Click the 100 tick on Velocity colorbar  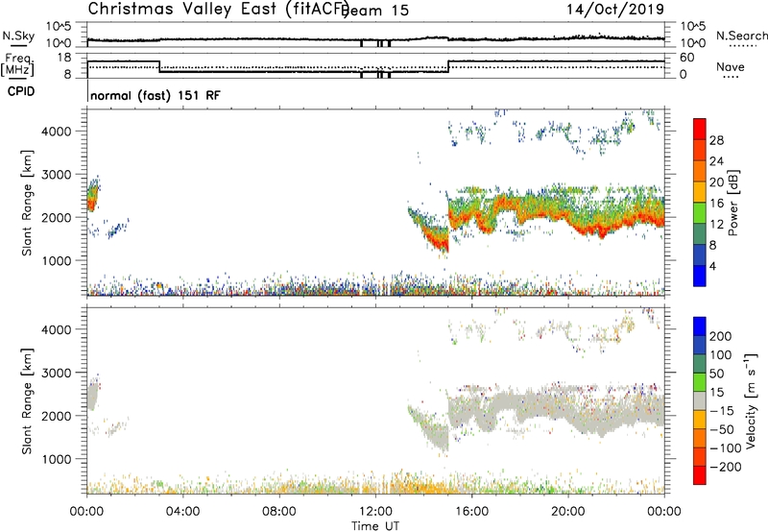[x=721, y=354]
